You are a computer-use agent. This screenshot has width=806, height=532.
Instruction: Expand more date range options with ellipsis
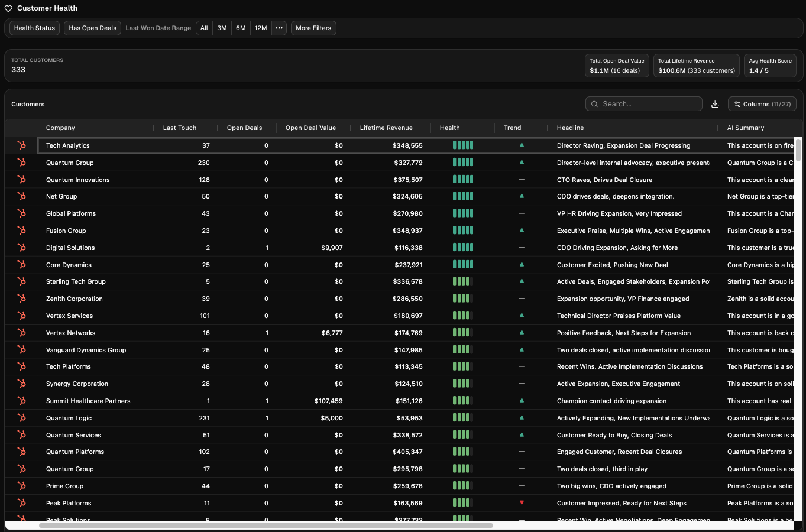(x=279, y=28)
